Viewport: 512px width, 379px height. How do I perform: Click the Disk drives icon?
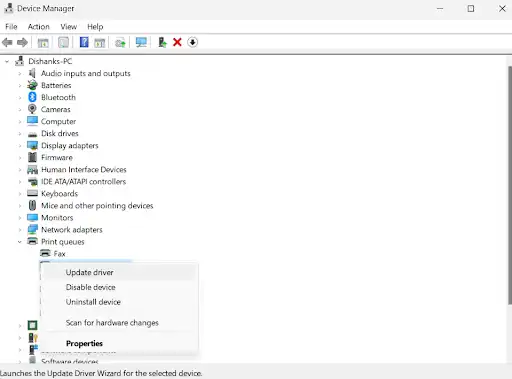(x=32, y=134)
